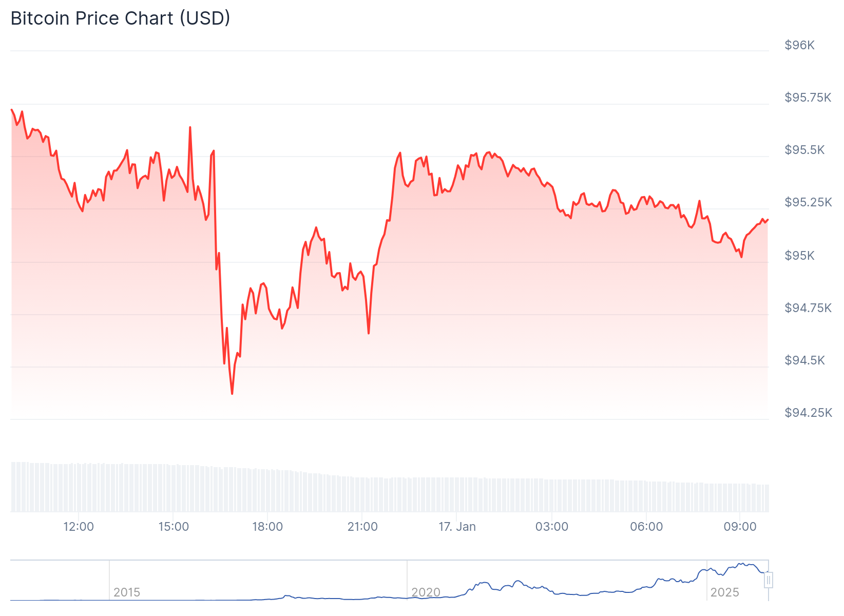Click the 03:00 time axis label
The image size is (844, 616).
552,527
